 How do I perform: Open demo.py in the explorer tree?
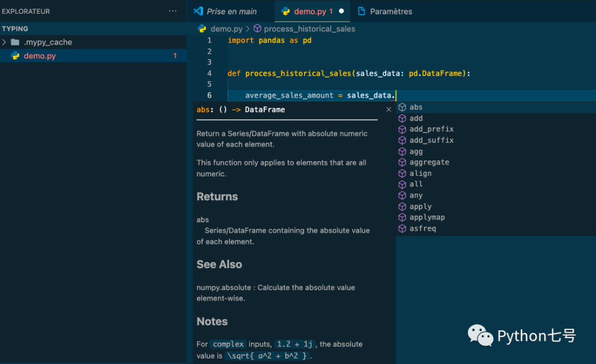click(93, 56)
